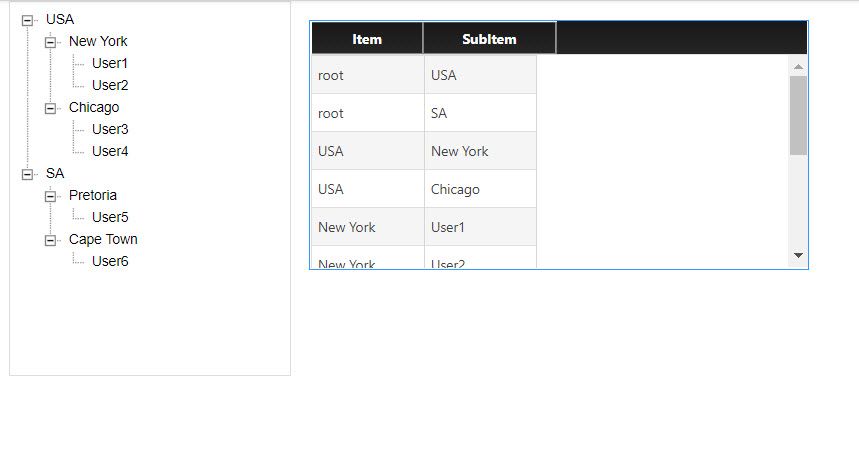This screenshot has width=859, height=457.
Task: Sort by the Item column header
Action: click(x=367, y=38)
